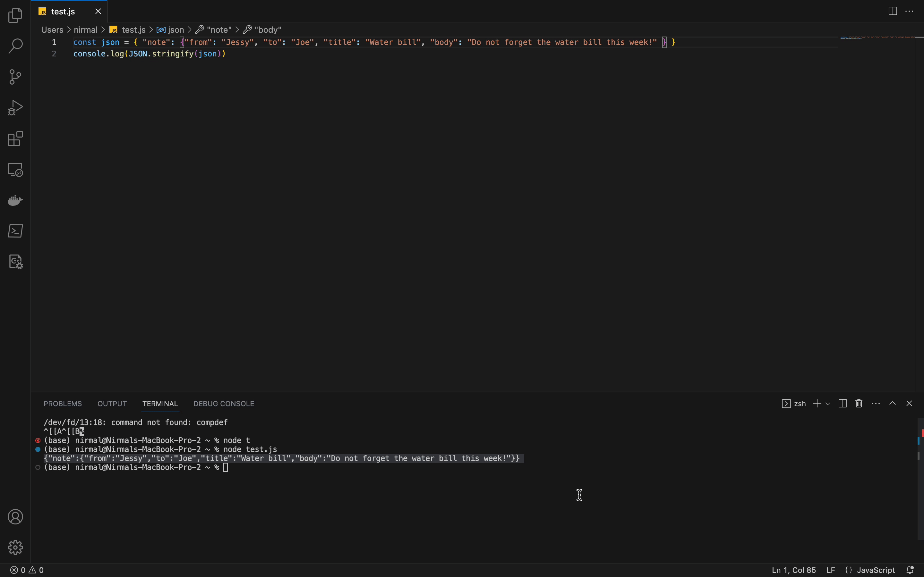924x577 pixels.
Task: Open the Remote Explorer view
Action: click(x=15, y=170)
